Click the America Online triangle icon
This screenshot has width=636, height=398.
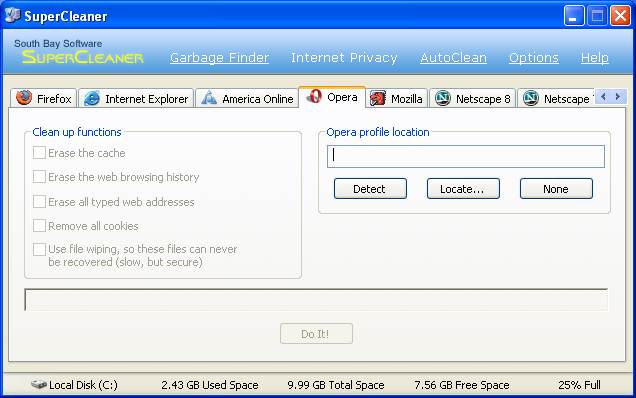click(x=209, y=98)
